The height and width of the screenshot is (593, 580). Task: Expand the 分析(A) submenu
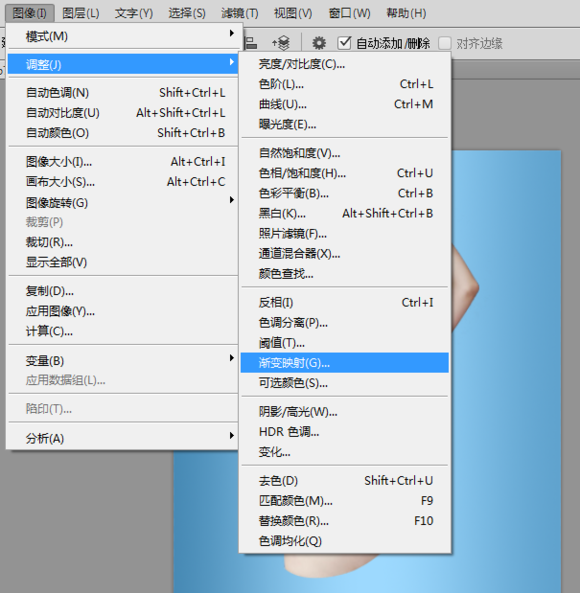coord(123,438)
